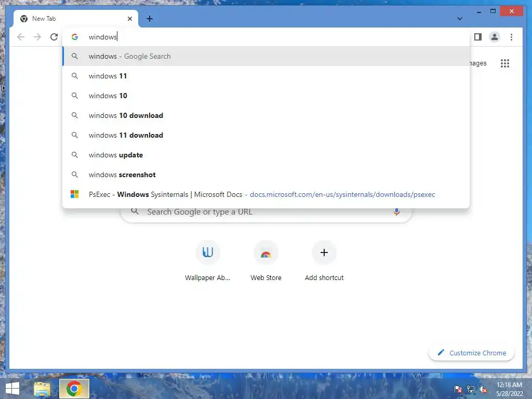This screenshot has height=399, width=532.
Task: Click the address bar text 'windows'
Action: (x=103, y=37)
